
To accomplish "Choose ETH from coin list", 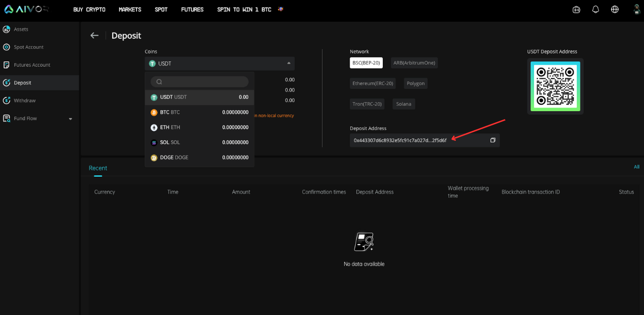I will click(199, 128).
